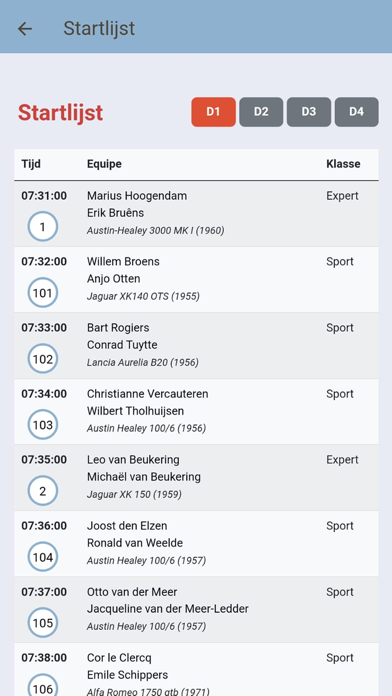The height and width of the screenshot is (696, 392).
Task: Click the Equipe column header
Action: pyautogui.click(x=104, y=164)
